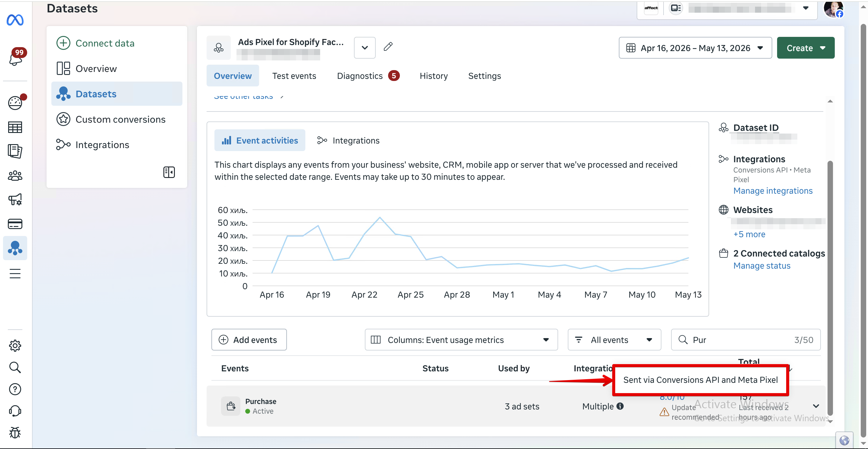The height and width of the screenshot is (449, 868).
Task: Click scroll up arrow of overview panel
Action: point(830,101)
